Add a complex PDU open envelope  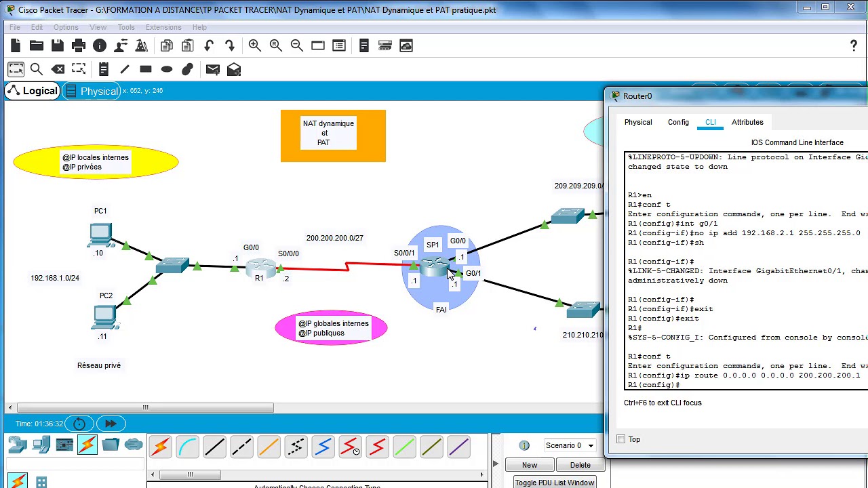click(234, 69)
